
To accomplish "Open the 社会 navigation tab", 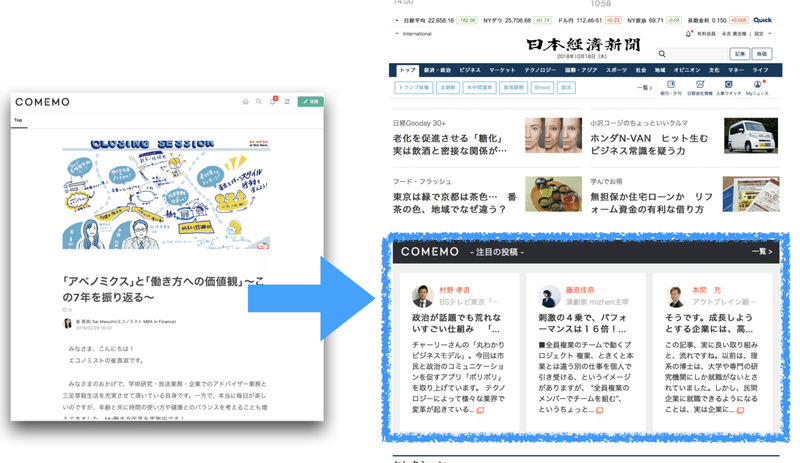I will (641, 70).
